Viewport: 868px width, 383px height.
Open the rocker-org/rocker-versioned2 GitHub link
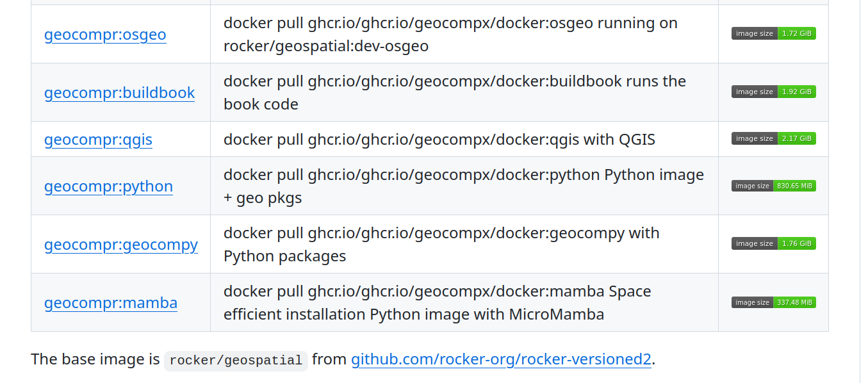point(501,359)
